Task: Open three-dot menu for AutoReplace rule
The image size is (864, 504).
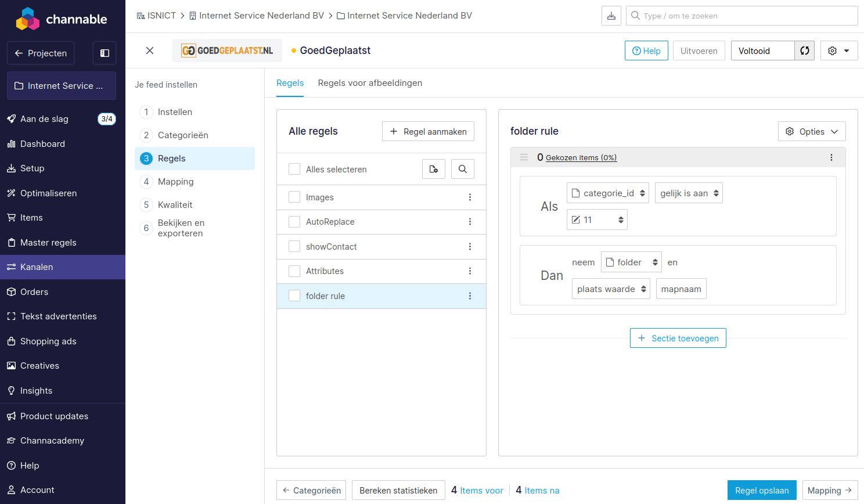Action: (470, 222)
